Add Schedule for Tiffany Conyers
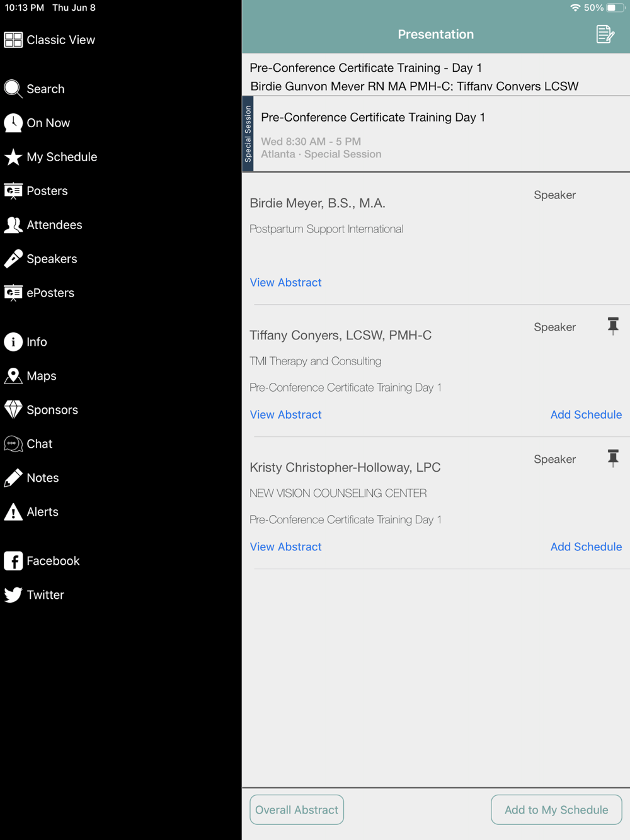The height and width of the screenshot is (840, 630). point(586,415)
